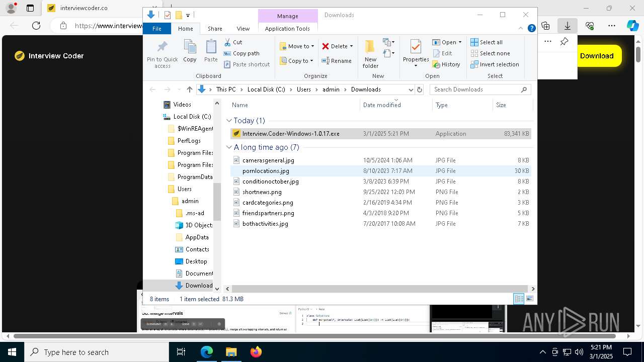Click Invert selection in ribbon

495,64
